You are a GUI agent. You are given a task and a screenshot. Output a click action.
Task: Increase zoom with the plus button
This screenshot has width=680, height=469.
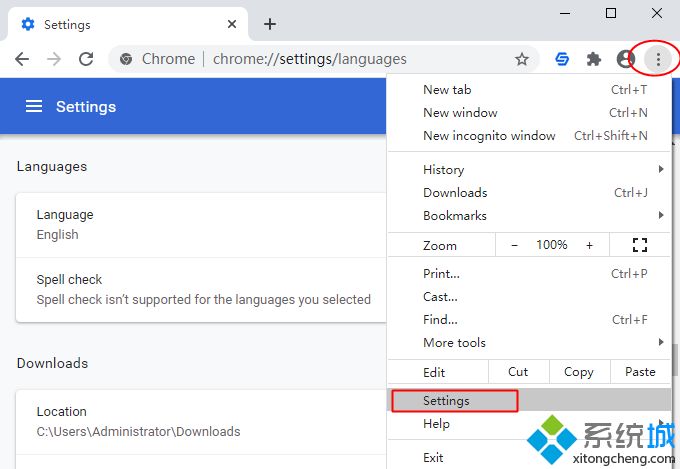coord(589,245)
